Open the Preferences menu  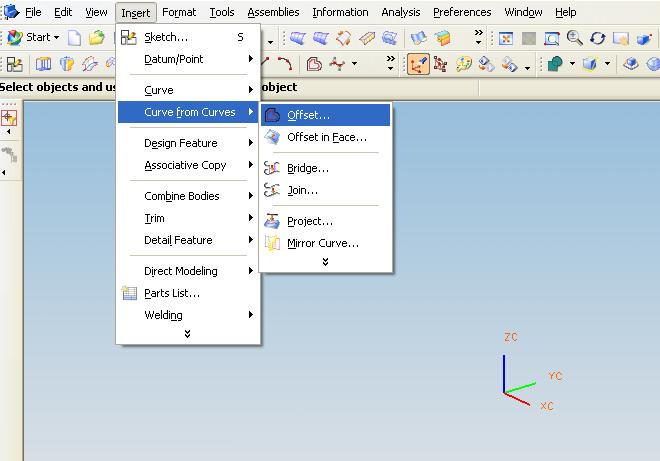pyautogui.click(x=462, y=13)
